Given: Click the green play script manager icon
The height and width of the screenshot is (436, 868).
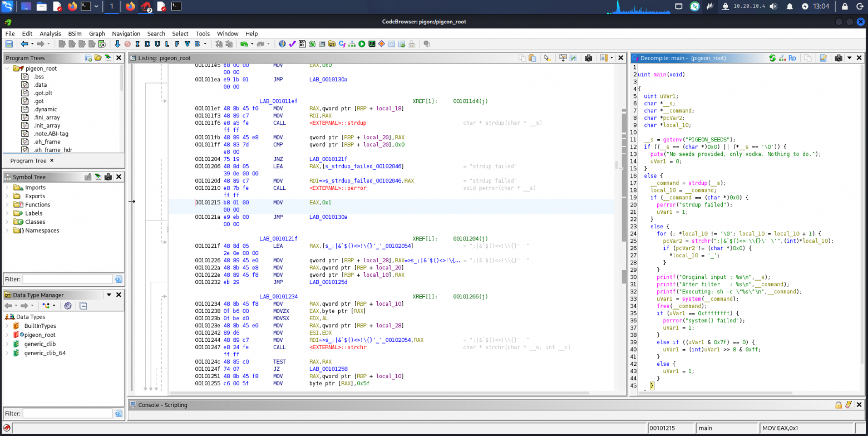Looking at the screenshot, I should [x=362, y=43].
